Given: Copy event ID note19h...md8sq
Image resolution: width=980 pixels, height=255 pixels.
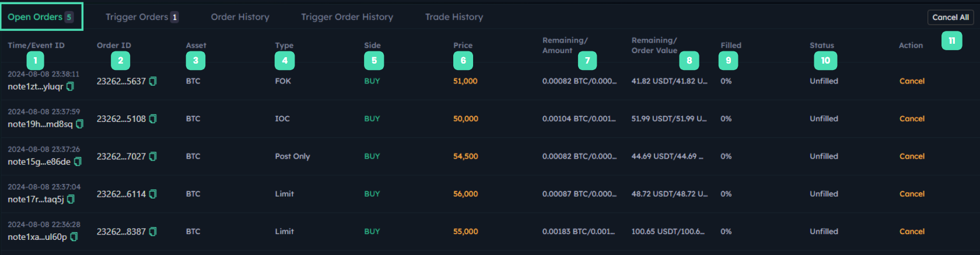Looking at the screenshot, I should coord(80,124).
